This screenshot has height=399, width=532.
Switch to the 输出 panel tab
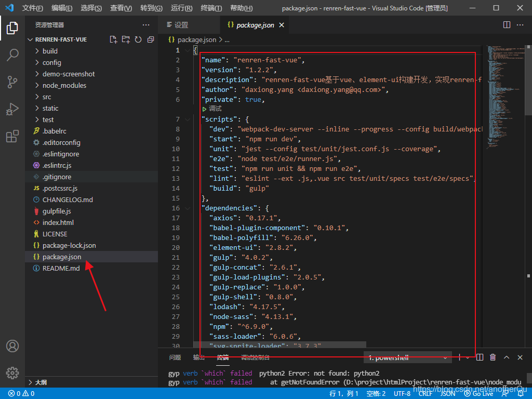pyautogui.click(x=199, y=357)
